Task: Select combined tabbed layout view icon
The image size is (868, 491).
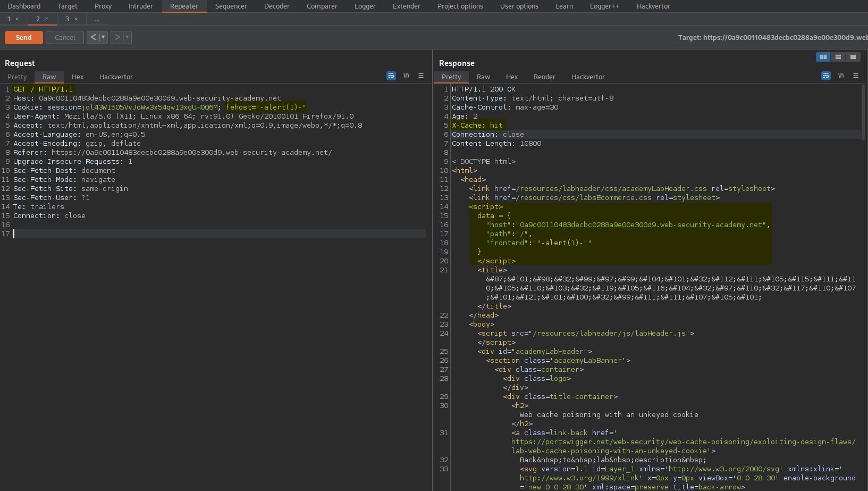Action: [x=853, y=57]
